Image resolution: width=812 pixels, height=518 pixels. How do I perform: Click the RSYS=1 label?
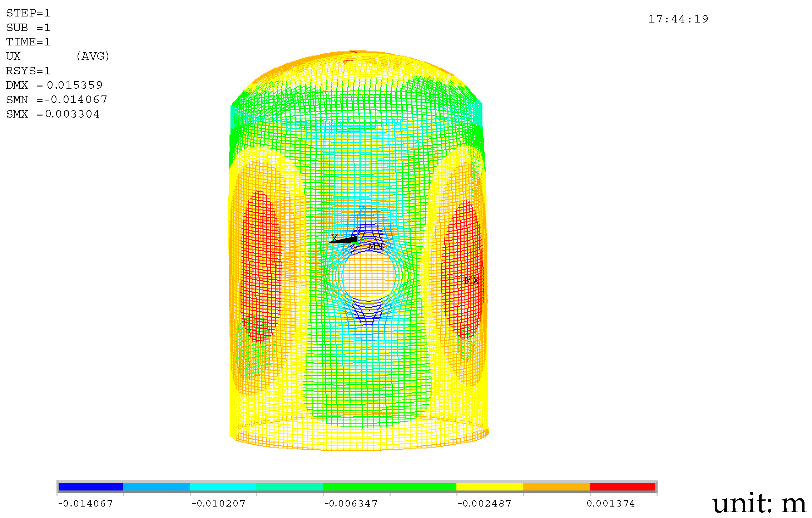coord(28,71)
